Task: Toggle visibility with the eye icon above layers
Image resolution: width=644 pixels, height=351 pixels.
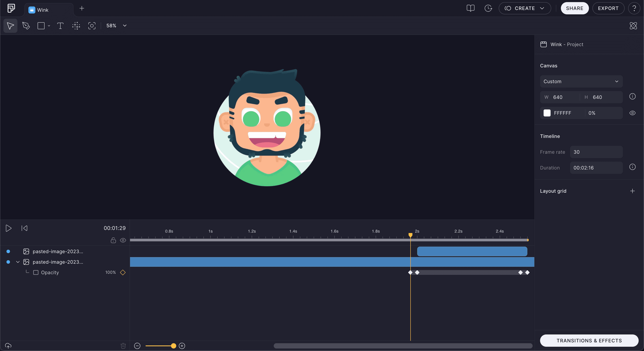Action: [123, 240]
